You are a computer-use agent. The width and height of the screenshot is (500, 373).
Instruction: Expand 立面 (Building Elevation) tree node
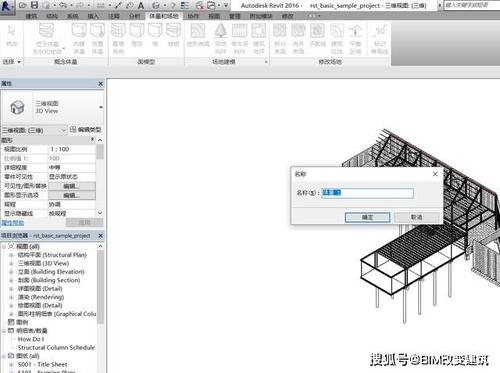tap(11, 272)
